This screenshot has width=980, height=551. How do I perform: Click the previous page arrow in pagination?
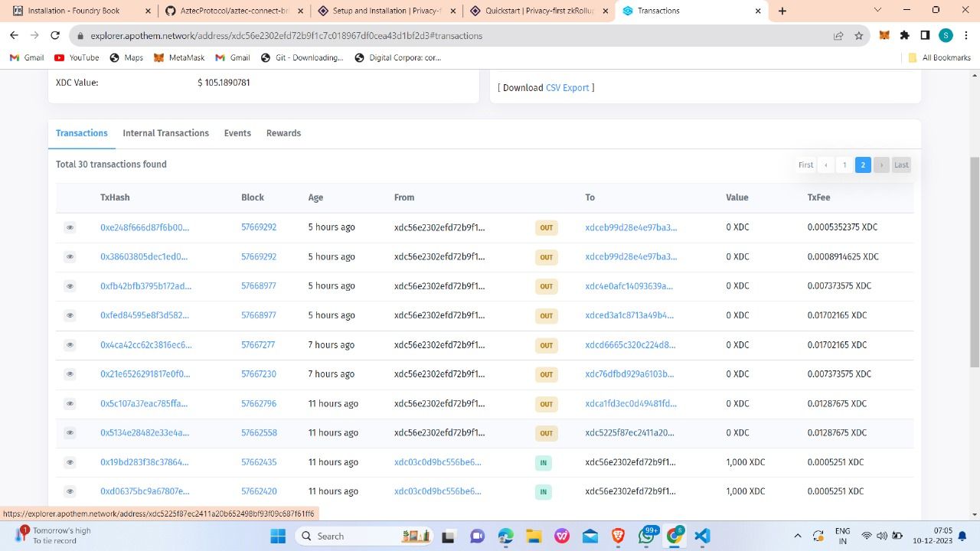click(x=825, y=165)
